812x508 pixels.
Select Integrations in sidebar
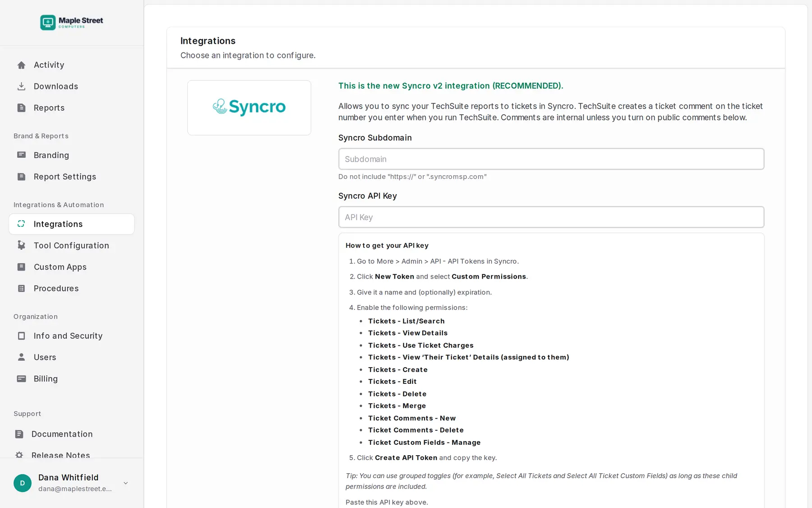click(72, 224)
